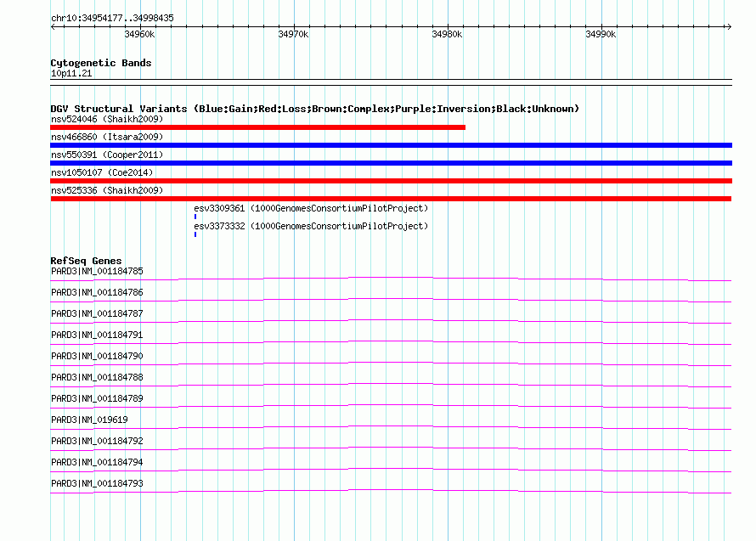Screen dimensions: 756x541
Task: Select transcript PARD3|NM_001184793
Action: (x=97, y=483)
